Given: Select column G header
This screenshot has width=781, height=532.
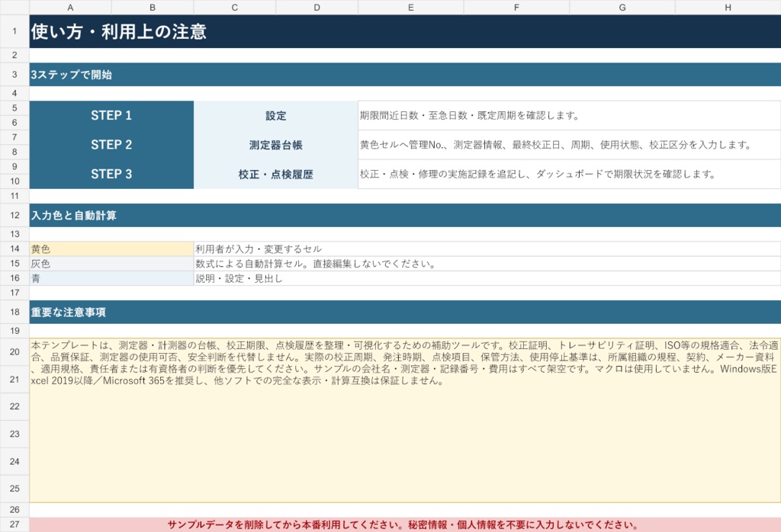Looking at the screenshot, I should coord(622,8).
